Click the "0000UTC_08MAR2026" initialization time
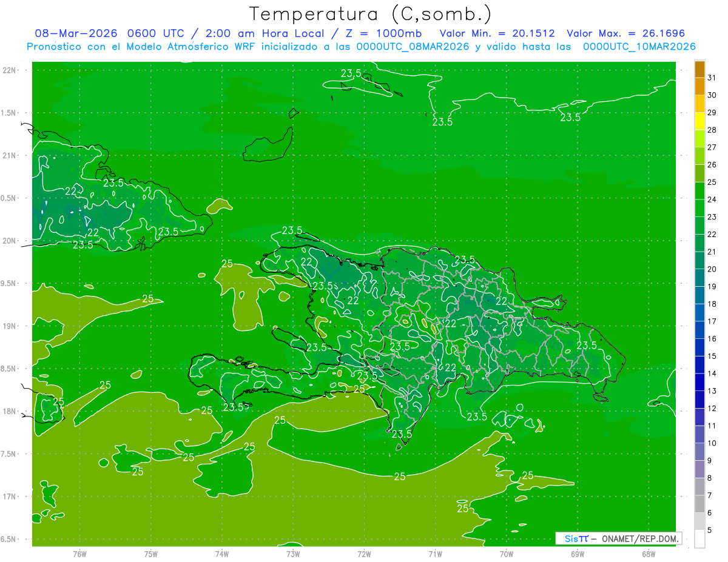The image size is (728, 562). (413, 47)
